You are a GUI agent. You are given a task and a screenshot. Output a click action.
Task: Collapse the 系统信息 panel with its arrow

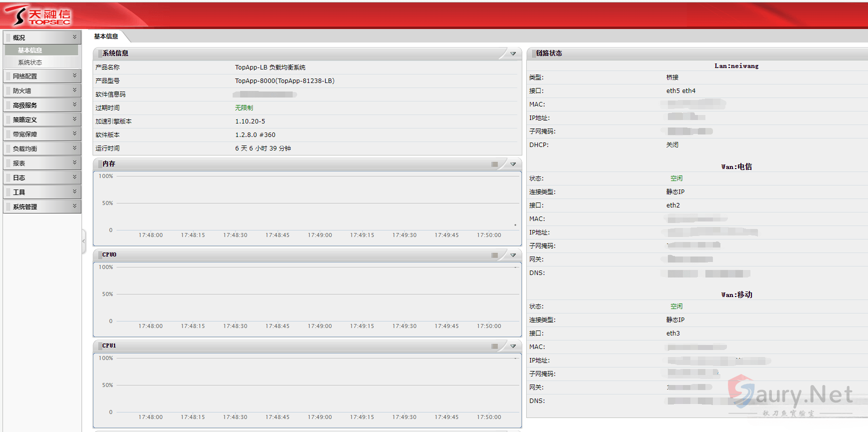pos(513,53)
